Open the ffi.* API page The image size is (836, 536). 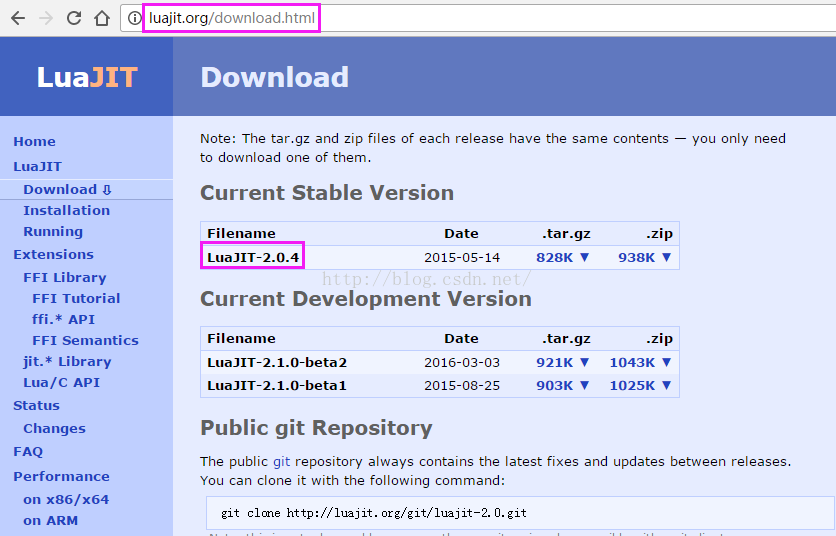[x=63, y=319]
